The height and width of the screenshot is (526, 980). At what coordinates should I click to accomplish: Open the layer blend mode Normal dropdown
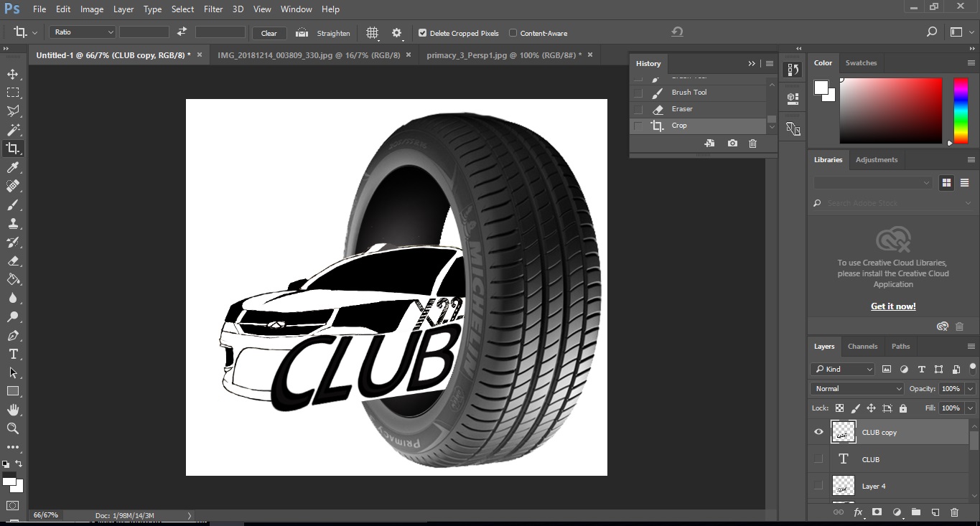click(x=857, y=388)
